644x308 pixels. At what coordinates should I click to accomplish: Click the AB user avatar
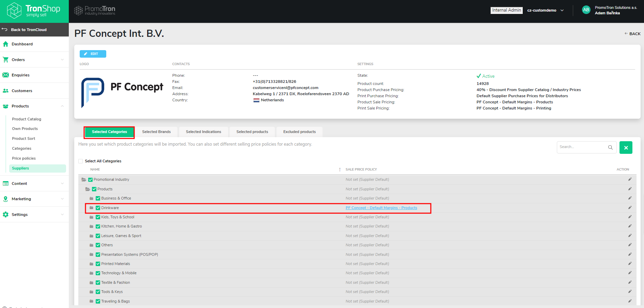point(586,10)
